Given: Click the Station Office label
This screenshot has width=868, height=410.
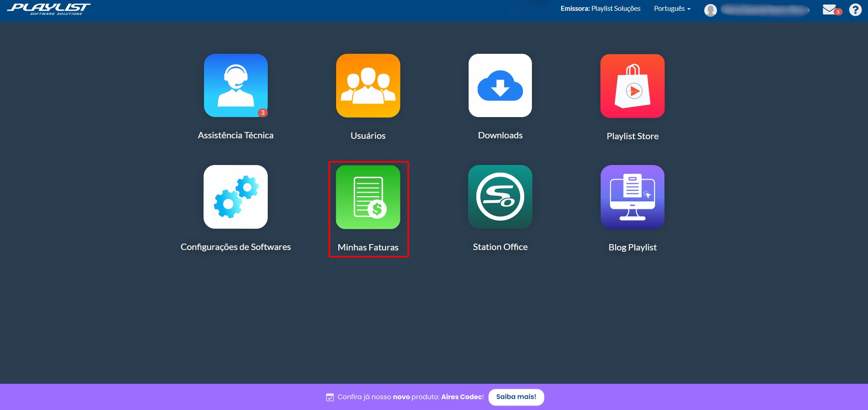Looking at the screenshot, I should pyautogui.click(x=500, y=247).
